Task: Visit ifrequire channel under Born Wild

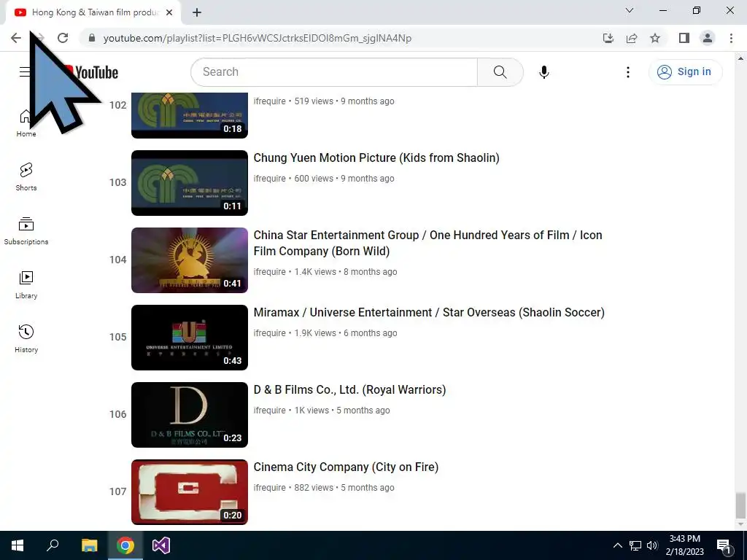Action: tap(270, 272)
